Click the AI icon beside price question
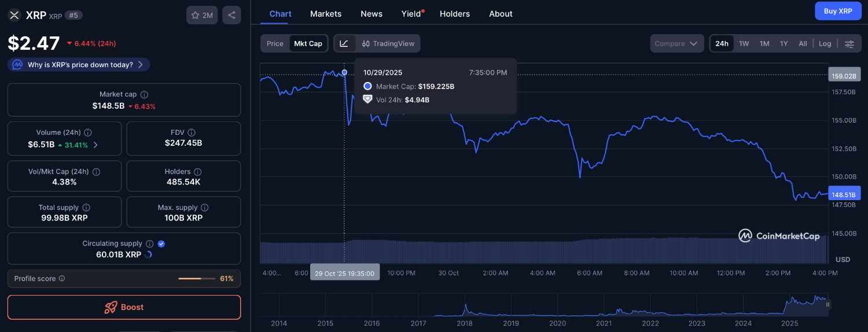 pyautogui.click(x=18, y=65)
